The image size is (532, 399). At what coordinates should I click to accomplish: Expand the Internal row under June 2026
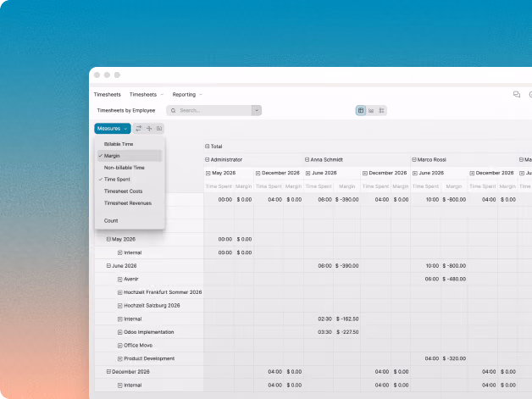119,319
